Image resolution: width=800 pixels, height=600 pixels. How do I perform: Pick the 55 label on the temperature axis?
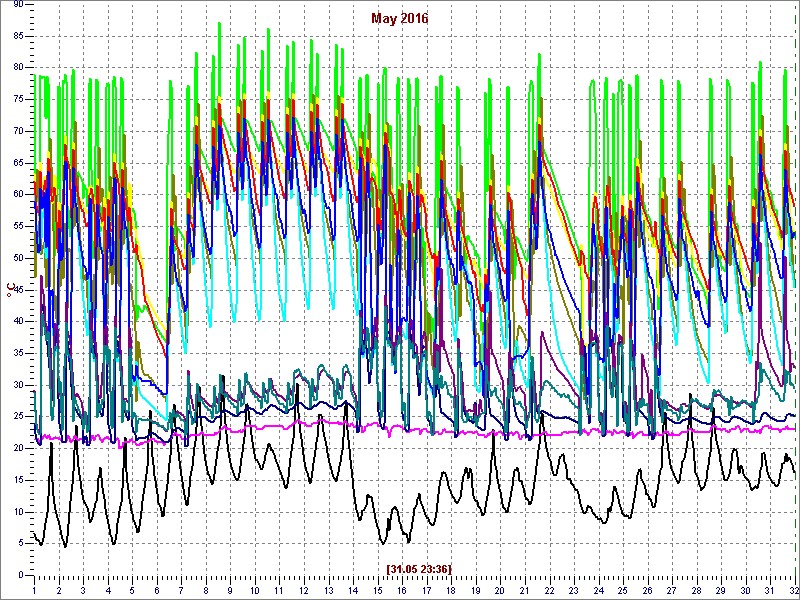[x=18, y=227]
